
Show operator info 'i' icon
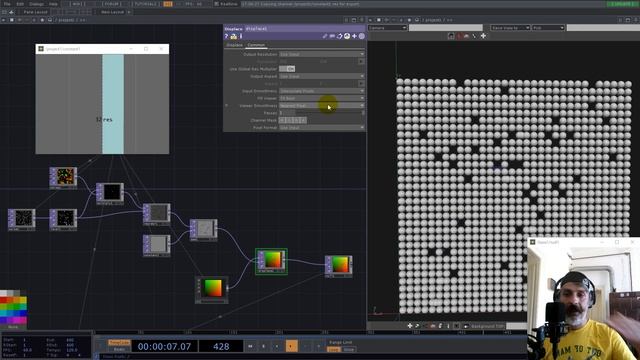pyautogui.click(x=241, y=36)
